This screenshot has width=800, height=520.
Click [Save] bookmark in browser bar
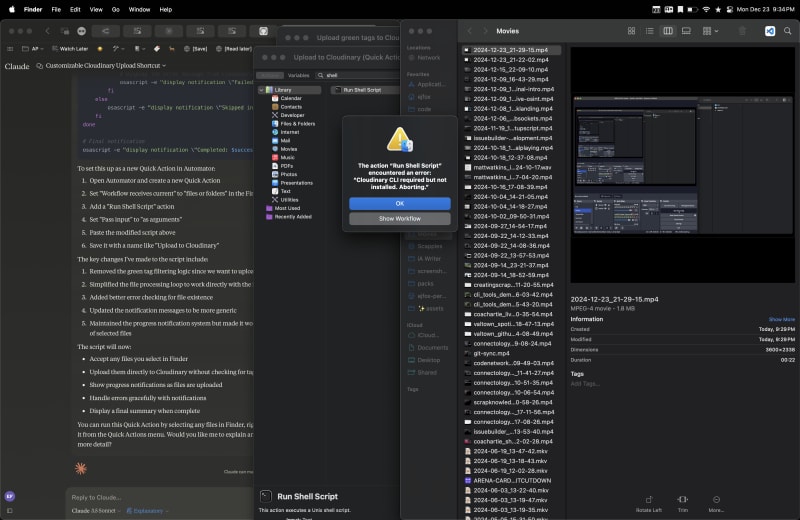coord(195,49)
